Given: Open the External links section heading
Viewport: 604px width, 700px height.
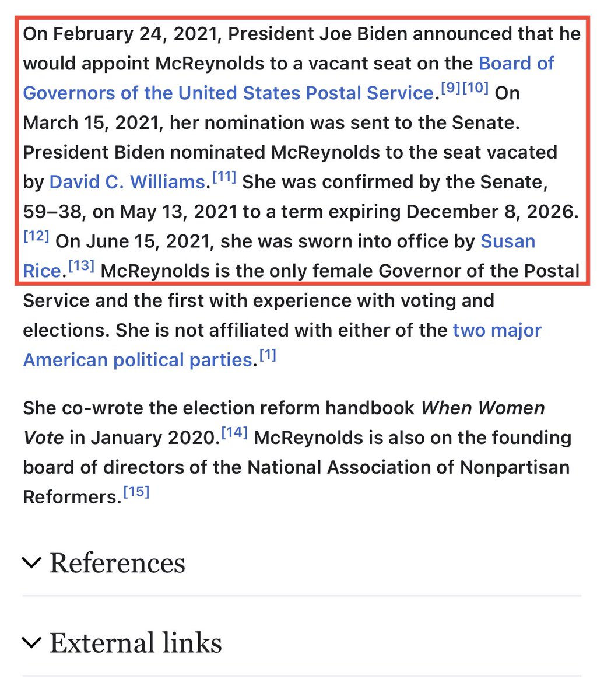Looking at the screenshot, I should pos(135,643).
